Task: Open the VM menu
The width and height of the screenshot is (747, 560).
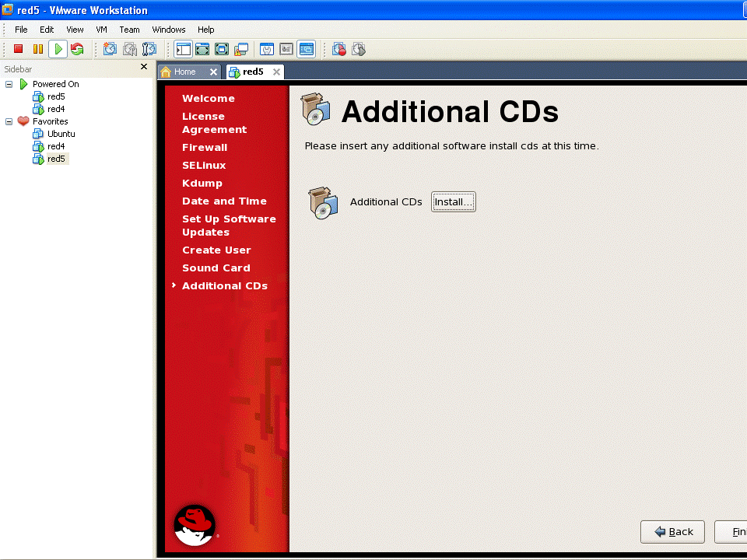Action: tap(101, 30)
